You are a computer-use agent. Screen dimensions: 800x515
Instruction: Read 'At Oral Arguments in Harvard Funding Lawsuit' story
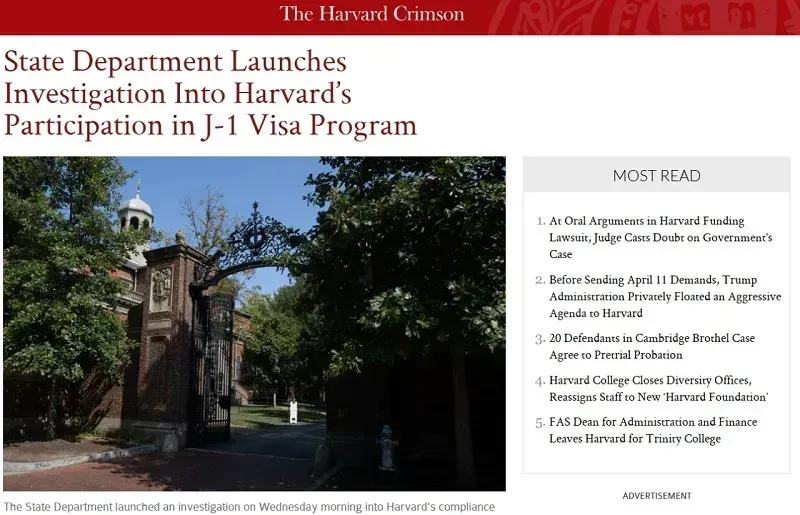pos(661,237)
